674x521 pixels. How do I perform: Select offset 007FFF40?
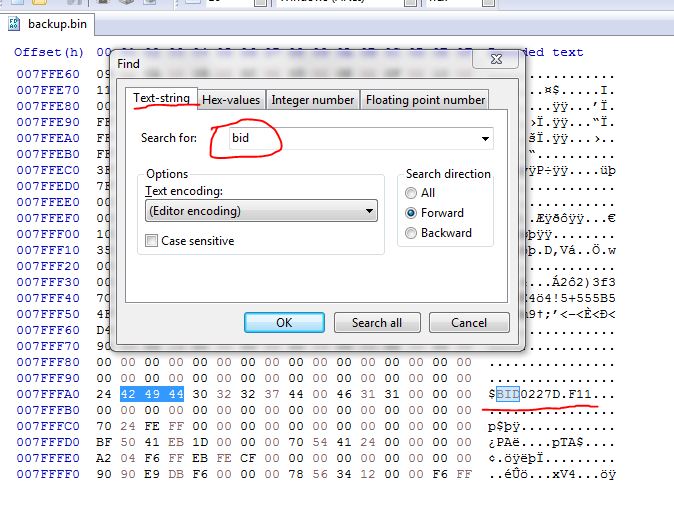pos(48,298)
